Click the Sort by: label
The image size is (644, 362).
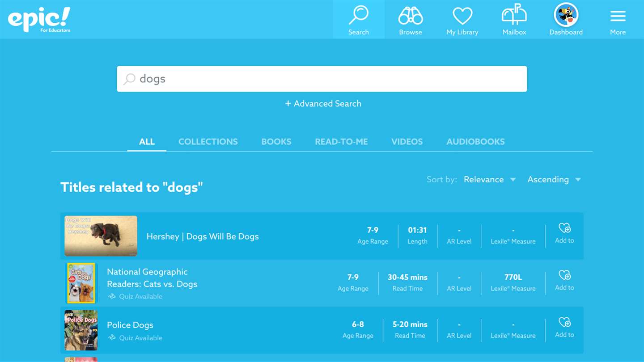442,180
